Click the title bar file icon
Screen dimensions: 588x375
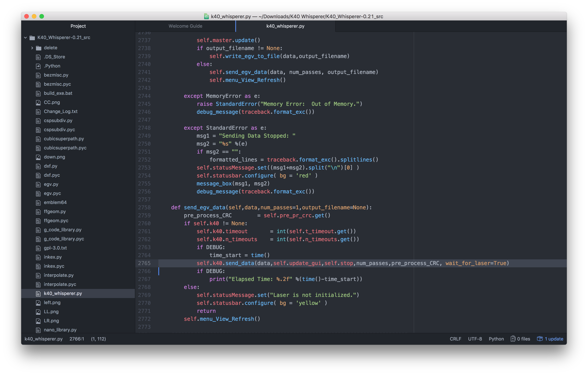pyautogui.click(x=206, y=16)
